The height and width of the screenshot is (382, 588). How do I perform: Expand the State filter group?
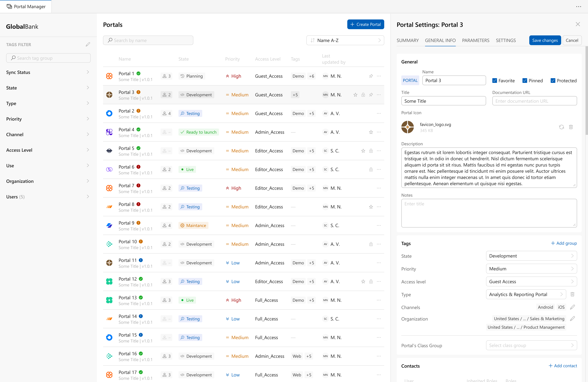tap(48, 88)
